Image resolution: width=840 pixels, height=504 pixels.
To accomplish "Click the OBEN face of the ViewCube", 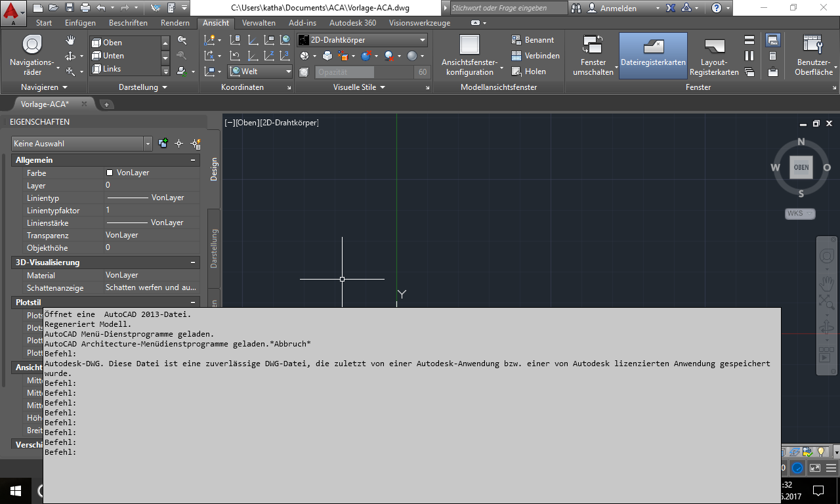I will (801, 167).
